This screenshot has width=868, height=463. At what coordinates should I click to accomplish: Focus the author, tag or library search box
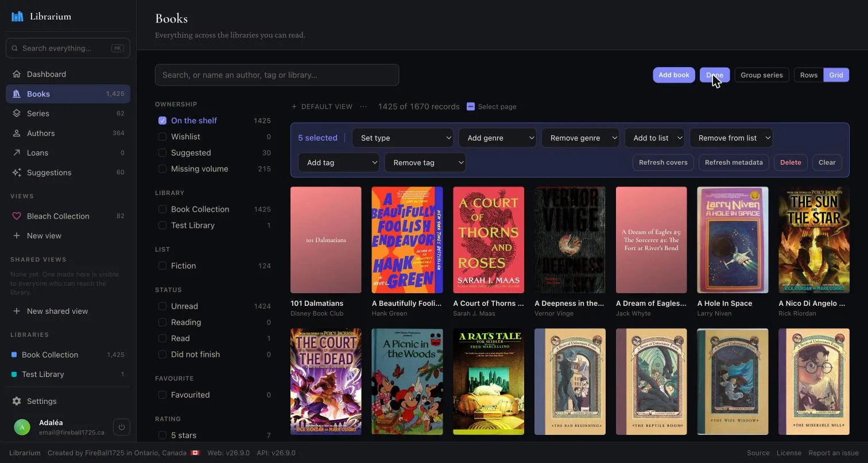point(277,75)
